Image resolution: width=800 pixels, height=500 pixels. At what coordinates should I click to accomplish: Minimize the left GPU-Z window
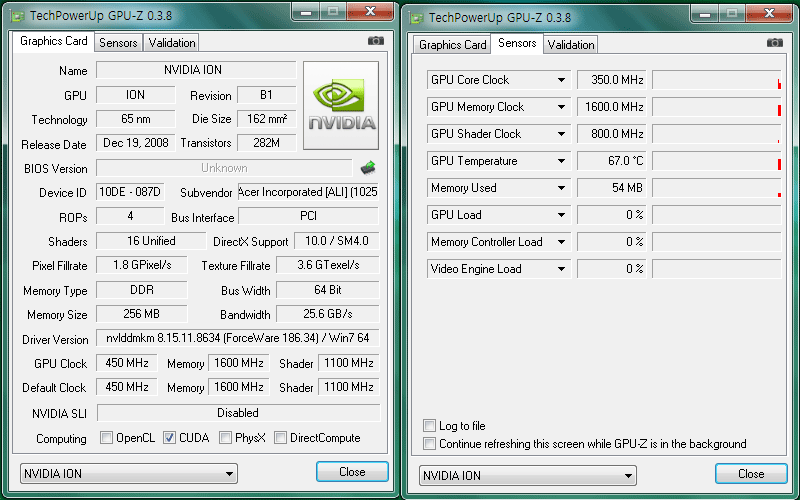tap(306, 11)
